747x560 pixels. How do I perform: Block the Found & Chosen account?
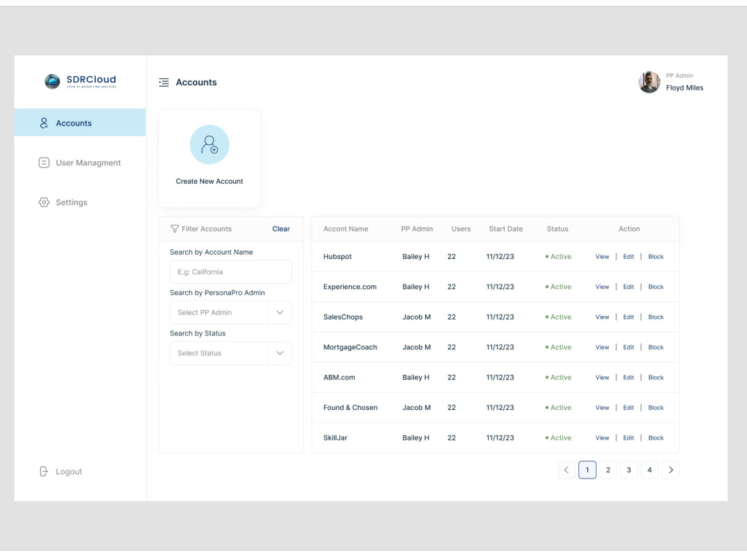click(656, 408)
